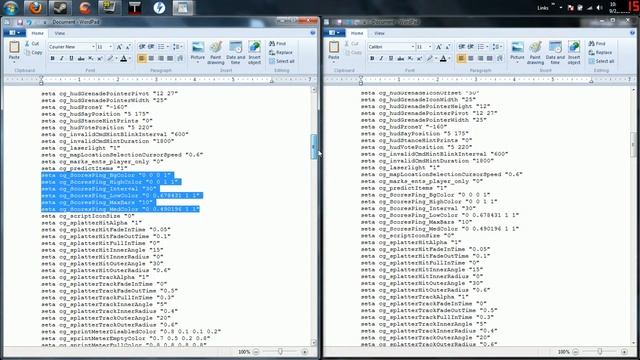The width and height of the screenshot is (640, 360).
Task: Click Grow font icon in left window
Action: point(119,47)
